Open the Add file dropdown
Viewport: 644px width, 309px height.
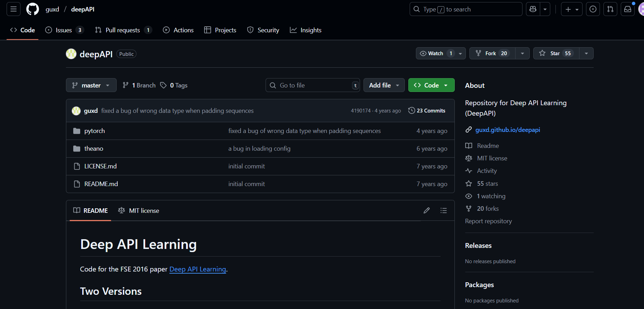coord(384,85)
